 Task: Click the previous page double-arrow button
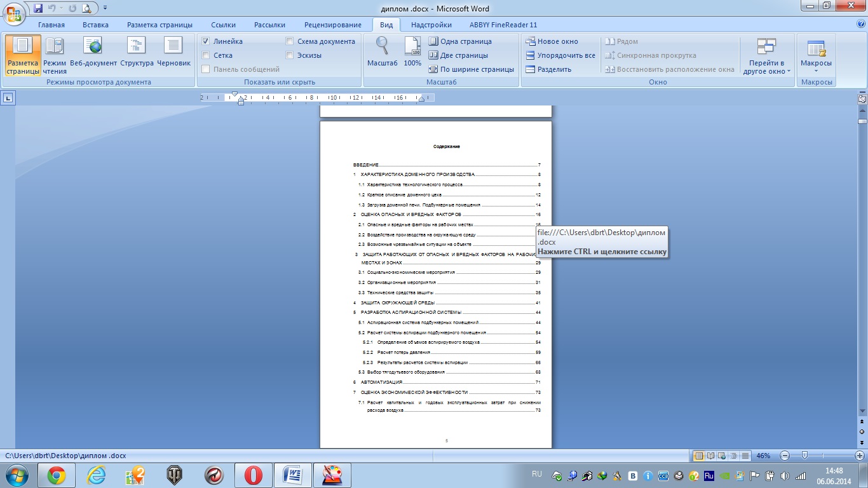pos(862,421)
